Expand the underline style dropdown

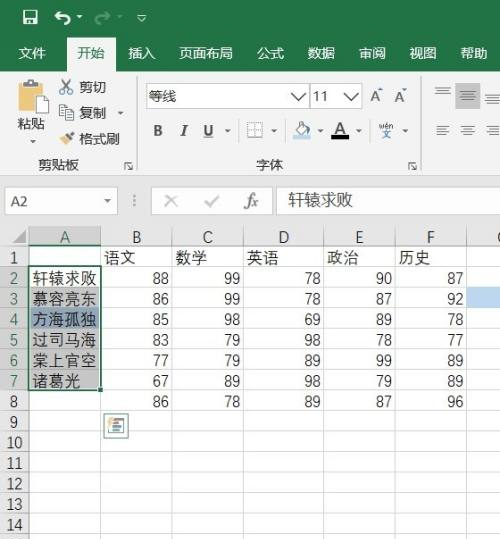point(227,131)
